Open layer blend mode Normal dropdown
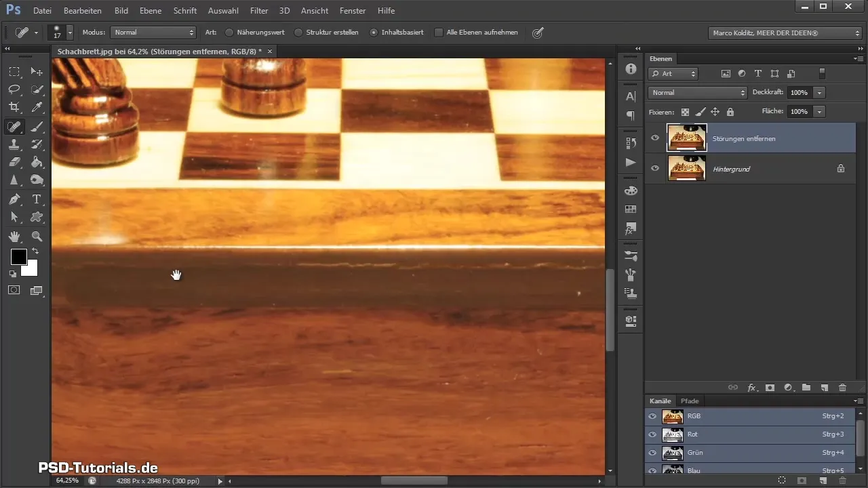868x488 pixels. pyautogui.click(x=697, y=92)
